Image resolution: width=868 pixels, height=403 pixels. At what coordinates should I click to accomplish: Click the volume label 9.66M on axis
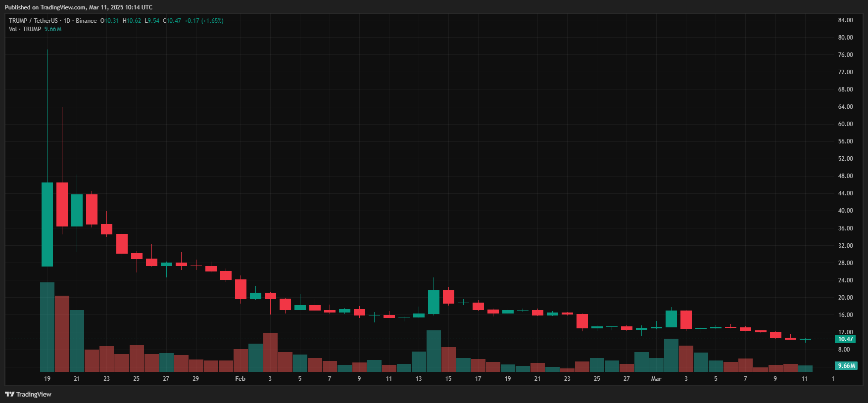(x=846, y=366)
